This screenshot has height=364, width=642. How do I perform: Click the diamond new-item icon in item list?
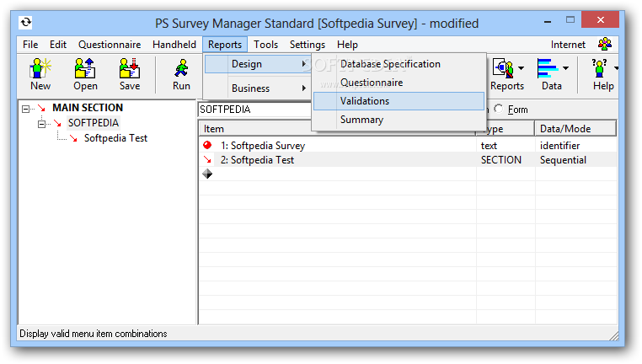pos(207,174)
